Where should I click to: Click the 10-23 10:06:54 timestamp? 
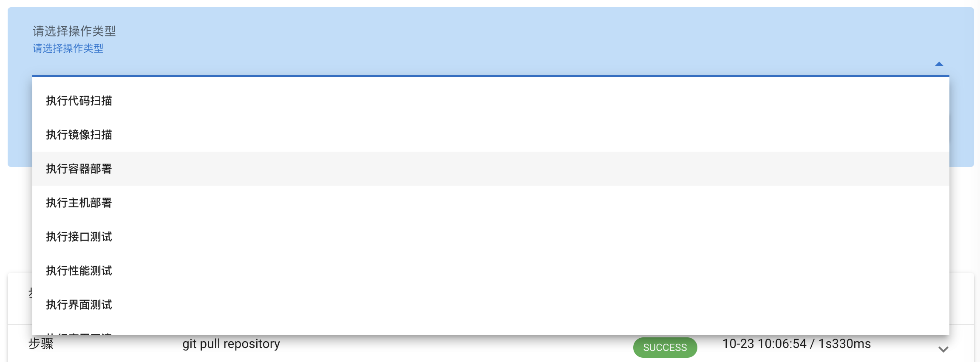[764, 344]
